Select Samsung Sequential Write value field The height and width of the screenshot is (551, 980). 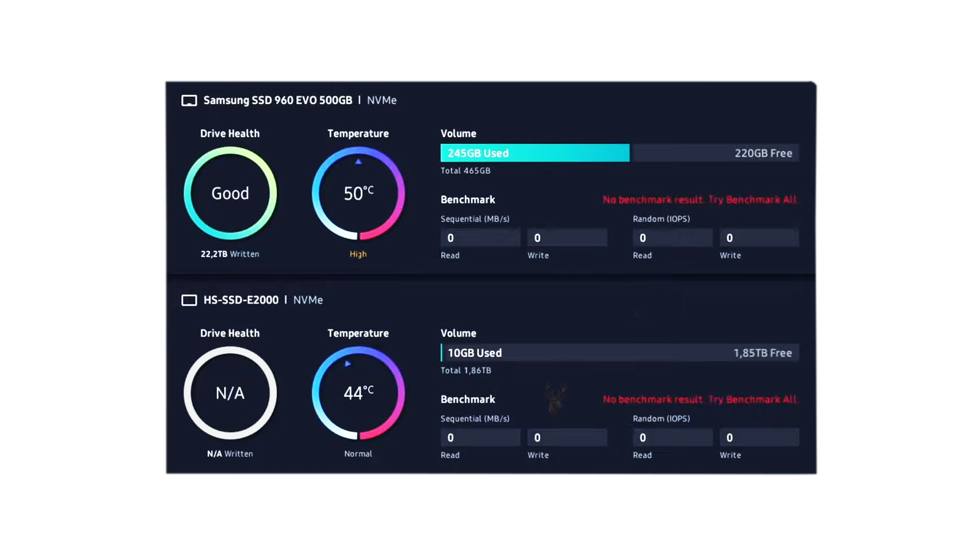pos(567,238)
